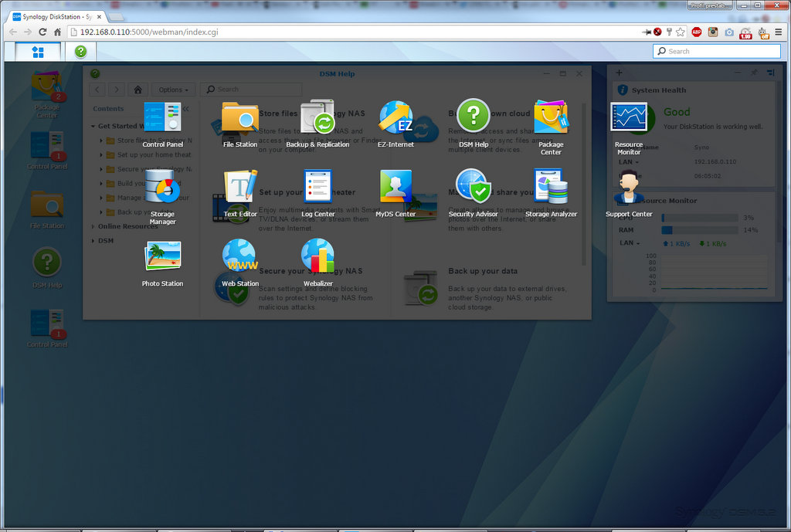
Task: Open the LAN dropdown in System Health widget
Action: tap(629, 162)
